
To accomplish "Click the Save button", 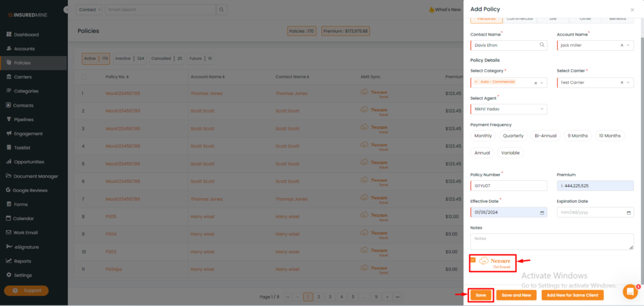I will [480, 295].
